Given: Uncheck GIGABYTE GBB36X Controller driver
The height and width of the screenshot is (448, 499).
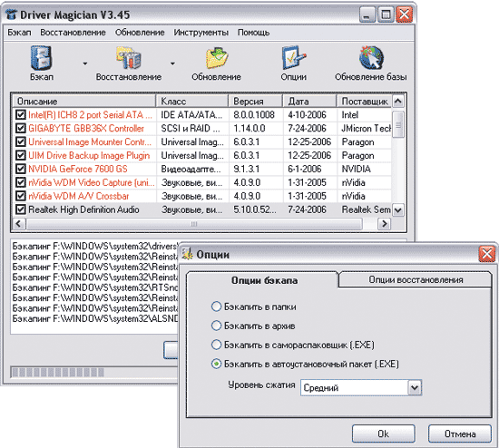Looking at the screenshot, I should pyautogui.click(x=21, y=128).
